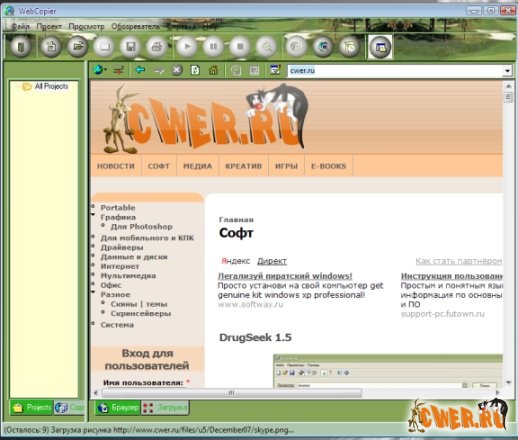
Task: Click the page's vertical scrollbar down arrow
Action: click(508, 382)
